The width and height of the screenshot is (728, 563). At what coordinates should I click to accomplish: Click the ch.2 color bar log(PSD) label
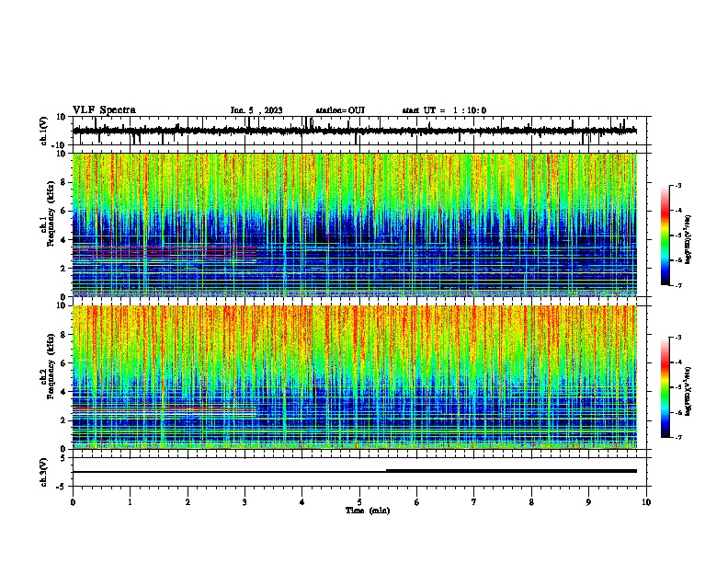(688, 391)
